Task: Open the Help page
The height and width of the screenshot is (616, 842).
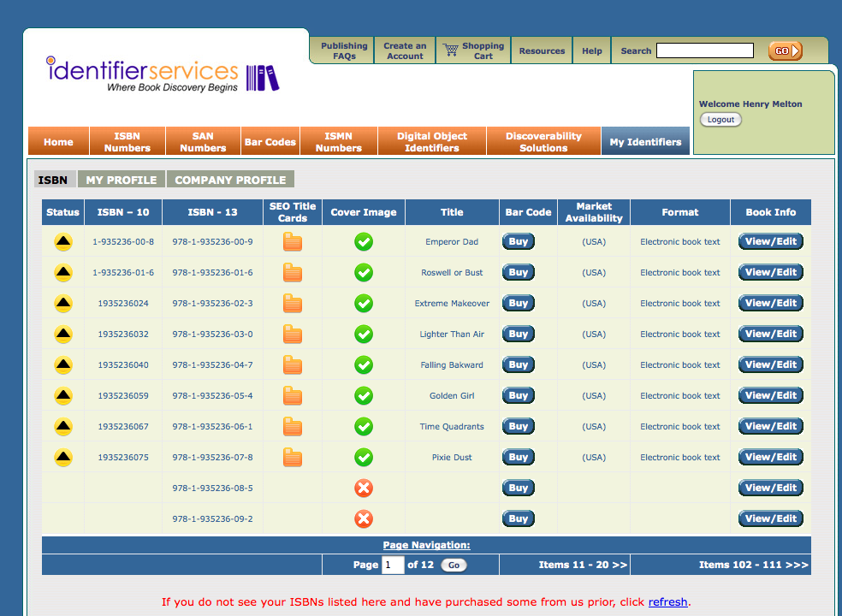Action: click(x=592, y=51)
